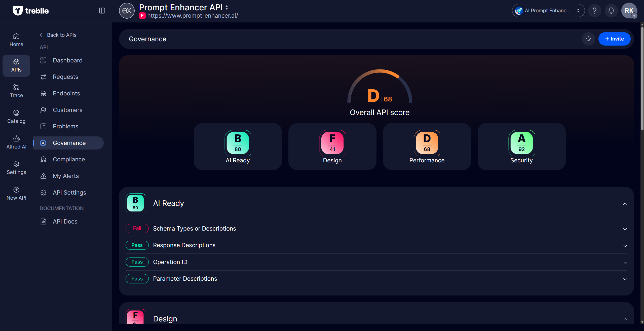The height and width of the screenshot is (331, 644).
Task: Open API Settings menu item
Action: point(68,193)
